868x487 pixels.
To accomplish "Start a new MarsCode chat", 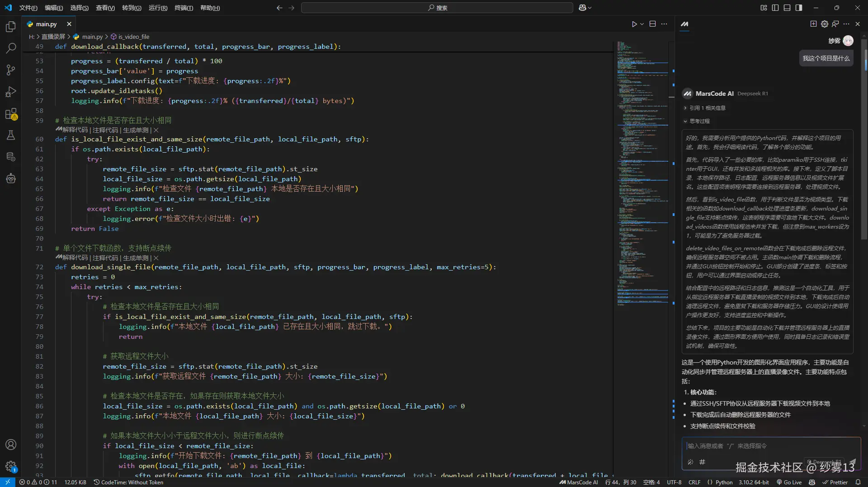I will (x=813, y=24).
